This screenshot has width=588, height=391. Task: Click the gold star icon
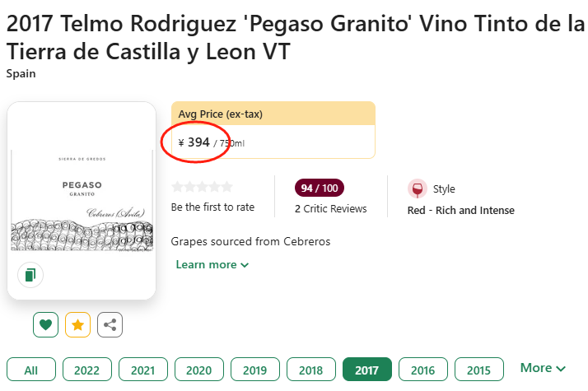78,324
